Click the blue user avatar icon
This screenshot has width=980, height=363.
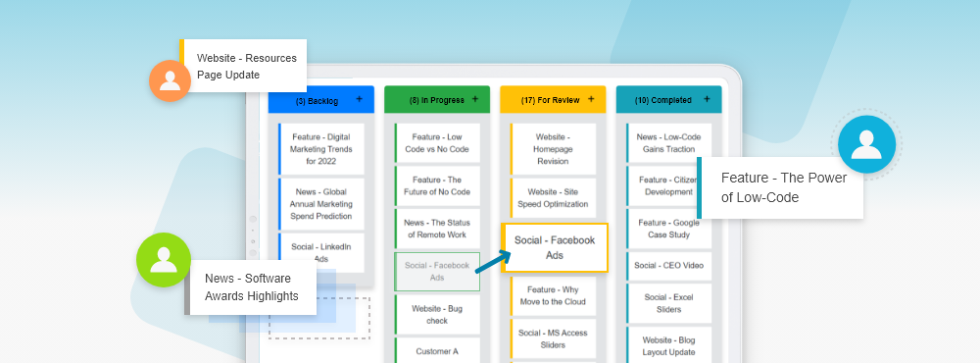point(866,144)
